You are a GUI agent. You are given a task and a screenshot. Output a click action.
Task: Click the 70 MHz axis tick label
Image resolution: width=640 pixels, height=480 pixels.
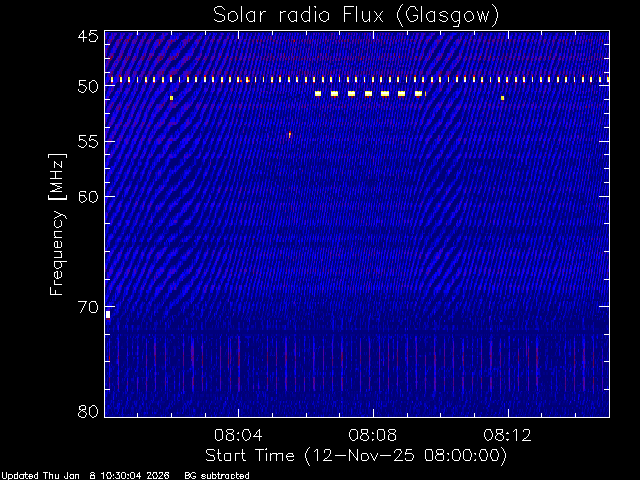click(88, 307)
